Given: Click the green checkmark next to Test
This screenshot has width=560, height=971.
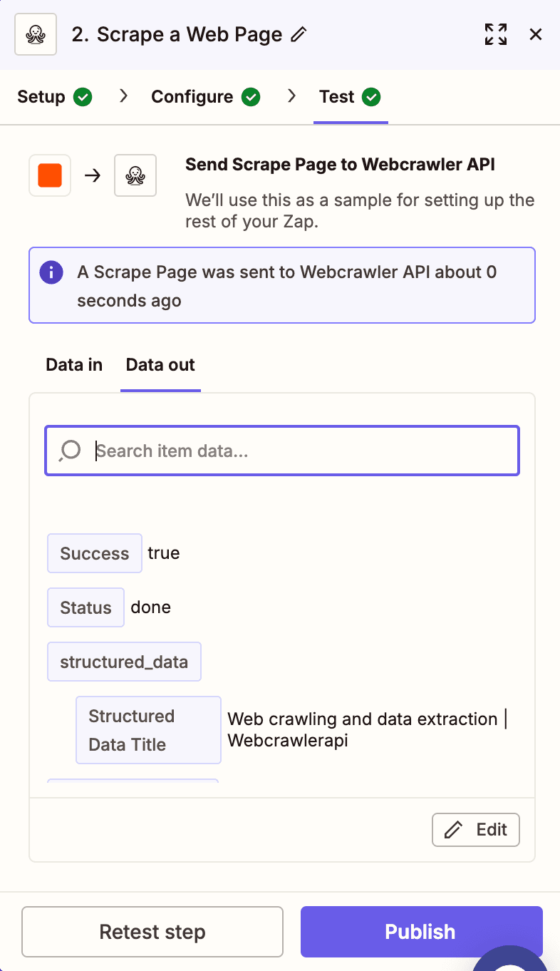Looking at the screenshot, I should tap(373, 96).
